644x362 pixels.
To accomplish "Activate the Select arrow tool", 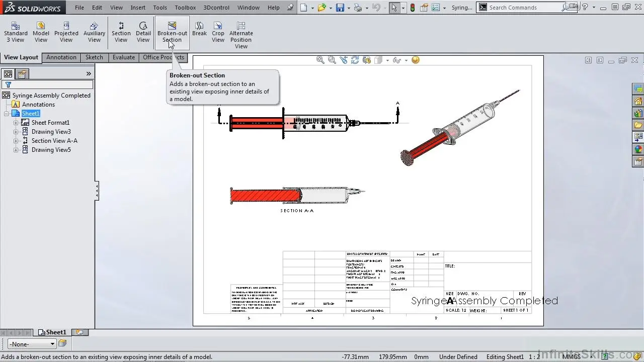I will point(394,8).
